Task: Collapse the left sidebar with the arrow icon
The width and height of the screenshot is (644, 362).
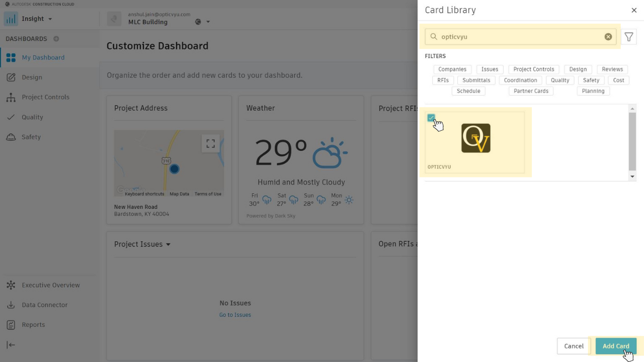Action: [11, 345]
